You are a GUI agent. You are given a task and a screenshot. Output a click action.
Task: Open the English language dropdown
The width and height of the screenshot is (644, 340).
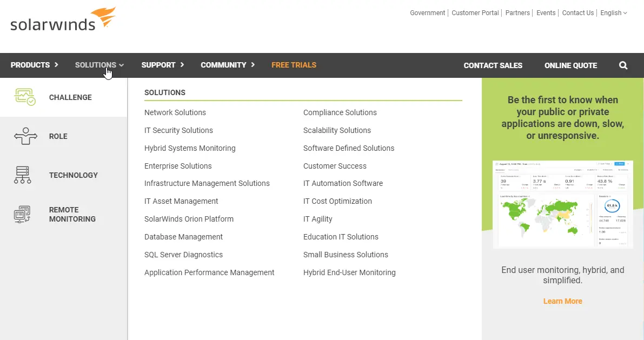(x=614, y=13)
